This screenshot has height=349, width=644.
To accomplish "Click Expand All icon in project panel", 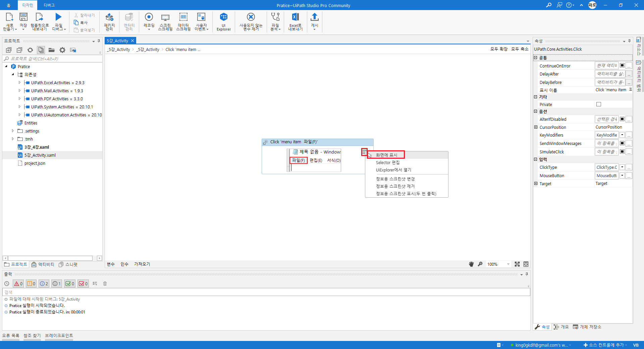I will tap(9, 50).
